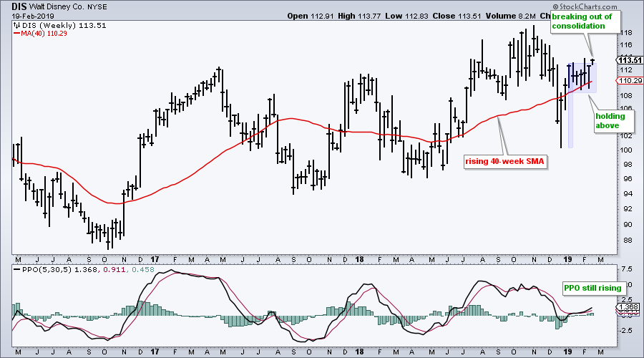Viewport: 644px width, 358px height.
Task: Click the 1.368 PPO value tag on the axis
Action: point(629,307)
